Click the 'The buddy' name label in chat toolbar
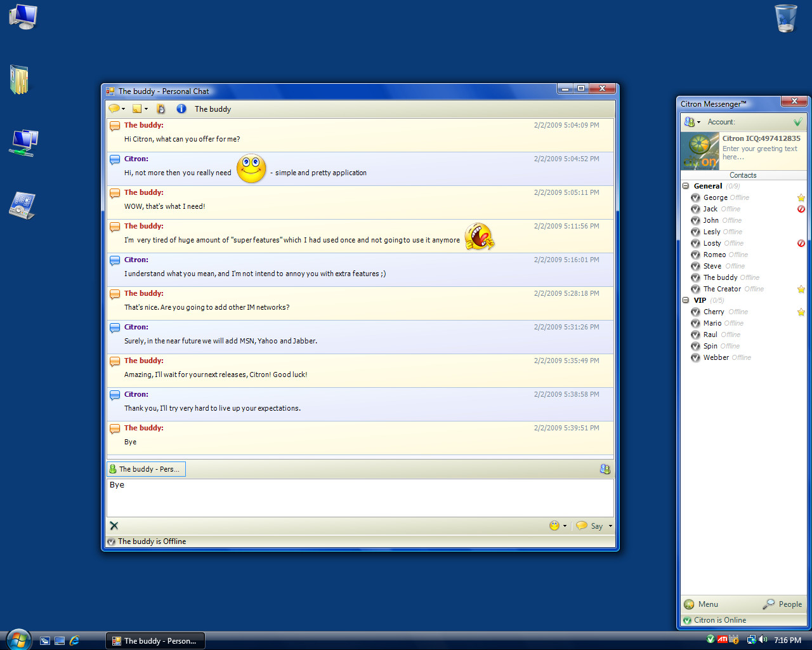Image resolution: width=812 pixels, height=650 pixels. [213, 109]
